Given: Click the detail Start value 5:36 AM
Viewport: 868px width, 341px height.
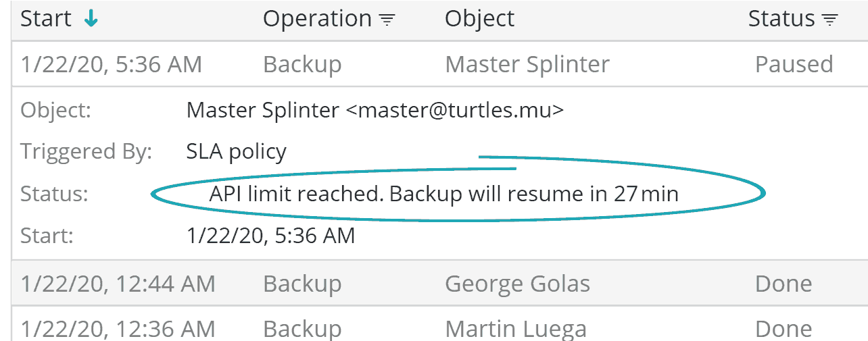Looking at the screenshot, I should pos(270,236).
